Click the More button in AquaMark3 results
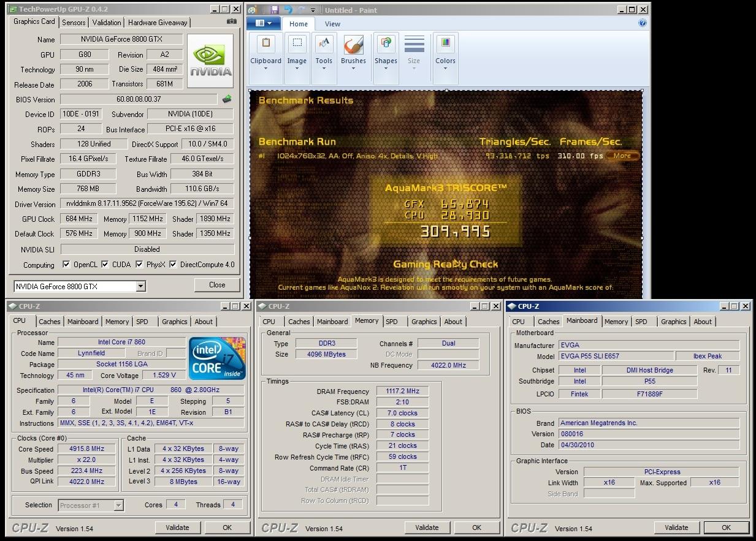This screenshot has width=756, height=541. [x=622, y=156]
